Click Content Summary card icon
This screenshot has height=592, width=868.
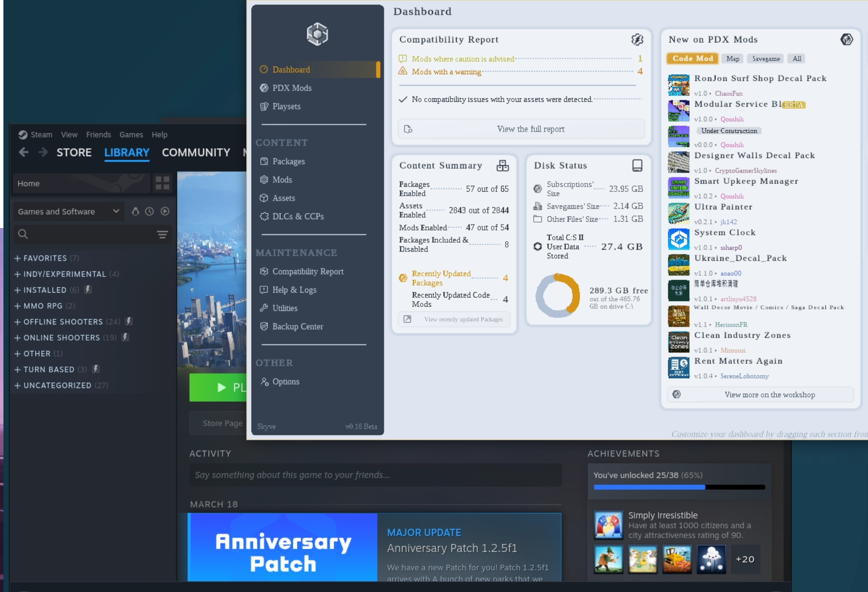pyautogui.click(x=503, y=166)
